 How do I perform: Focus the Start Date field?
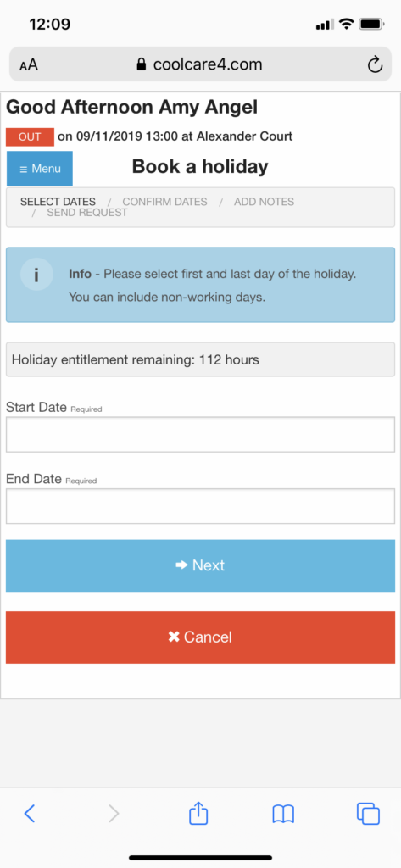(200, 435)
